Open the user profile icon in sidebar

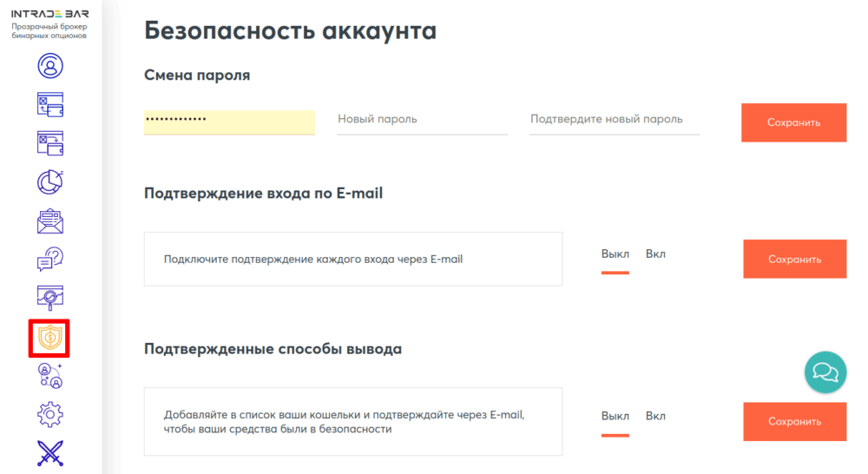coord(49,65)
